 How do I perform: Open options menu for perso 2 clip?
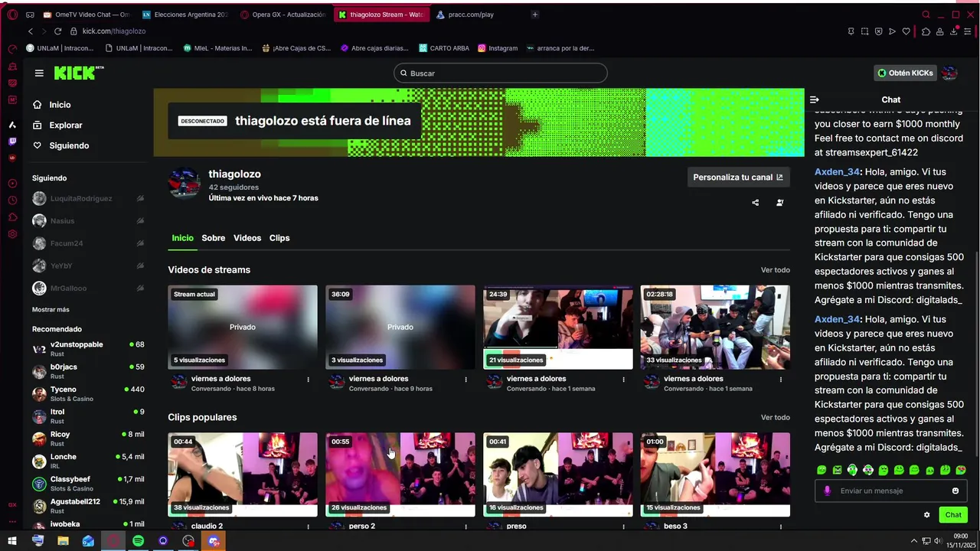click(x=465, y=527)
